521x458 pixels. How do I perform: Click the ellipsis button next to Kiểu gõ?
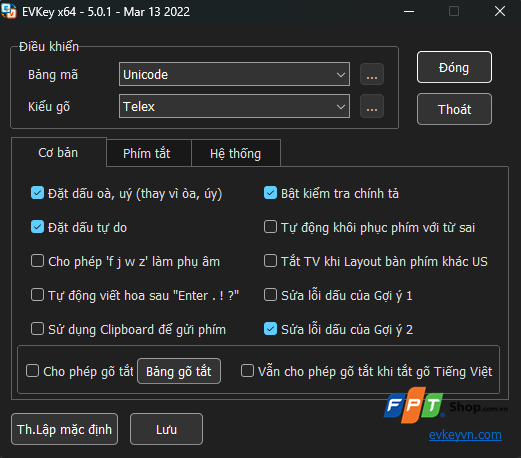pyautogui.click(x=372, y=106)
